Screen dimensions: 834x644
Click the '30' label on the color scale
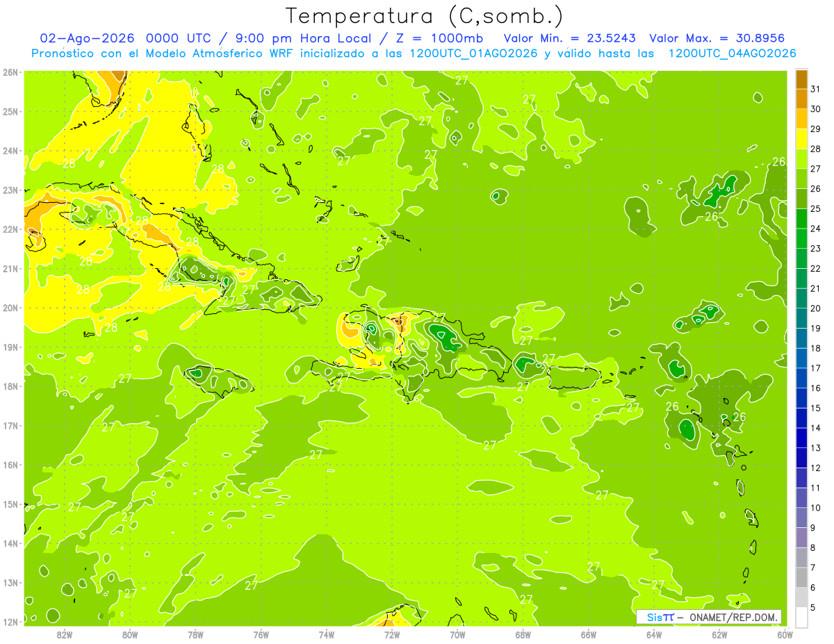[816, 108]
